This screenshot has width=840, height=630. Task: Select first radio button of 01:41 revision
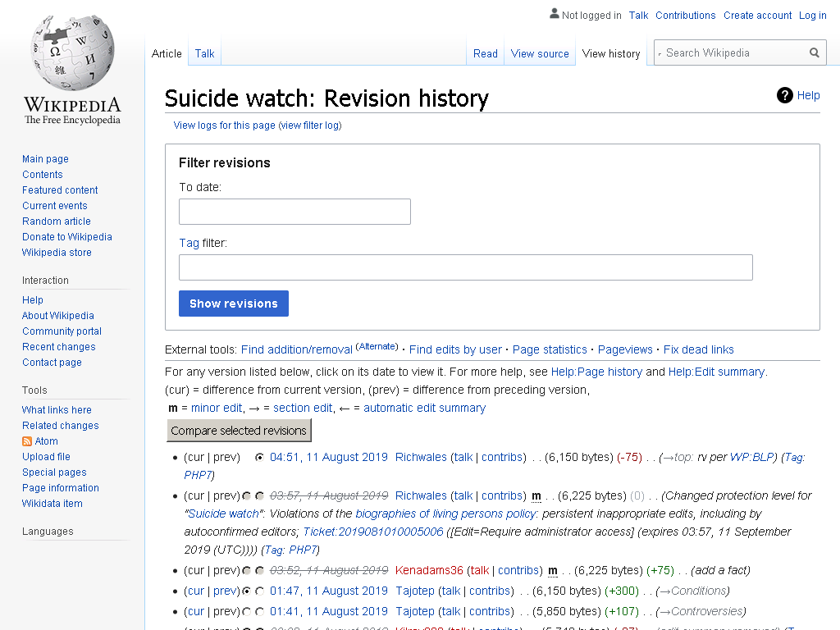246,611
